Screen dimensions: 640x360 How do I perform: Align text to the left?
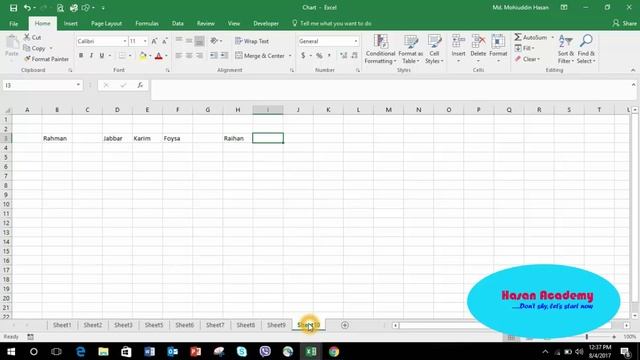[179, 56]
